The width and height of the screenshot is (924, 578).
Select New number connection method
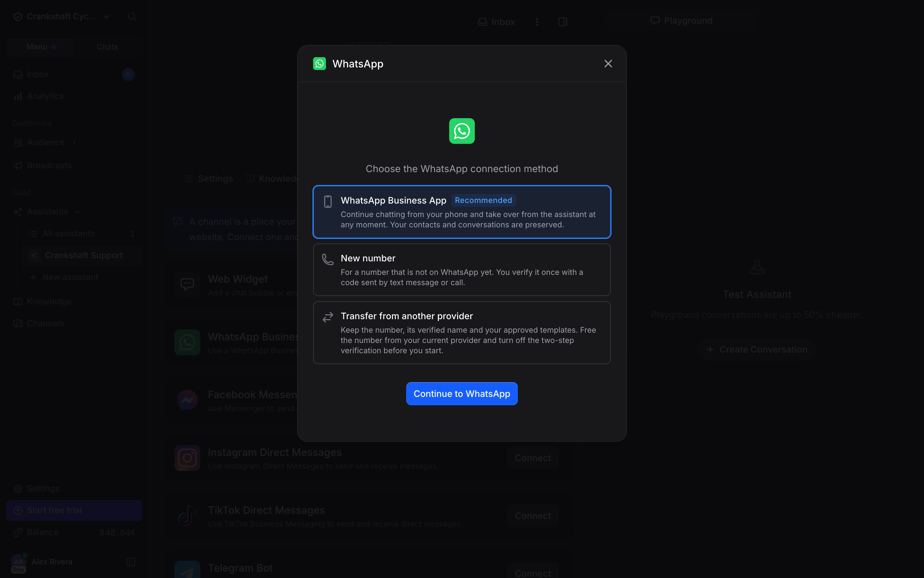[462, 269]
